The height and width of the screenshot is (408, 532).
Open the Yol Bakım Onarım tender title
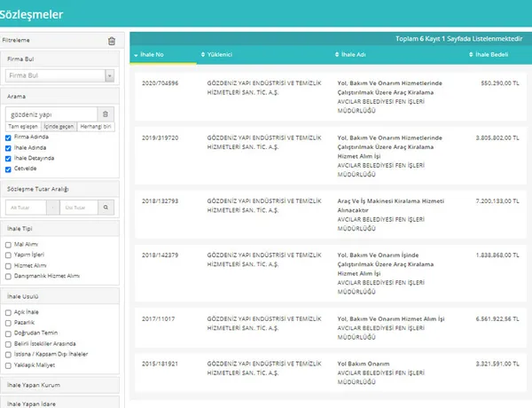(364, 364)
